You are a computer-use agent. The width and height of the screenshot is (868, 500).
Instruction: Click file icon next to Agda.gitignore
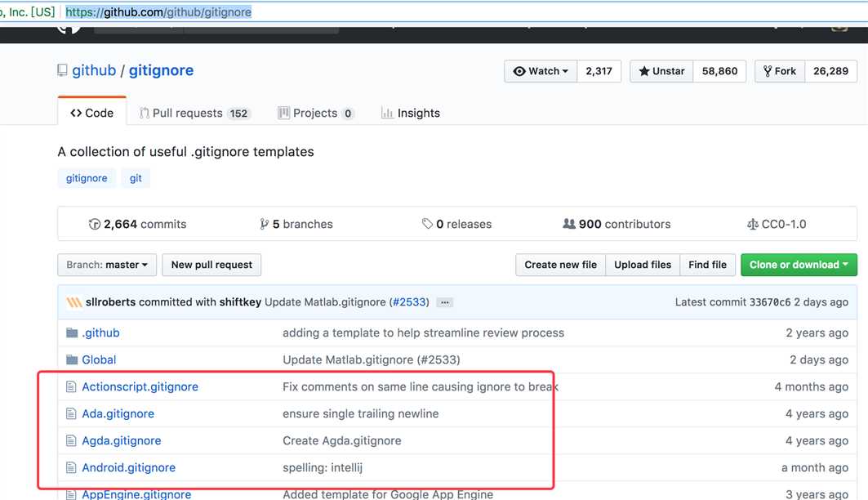tap(71, 440)
